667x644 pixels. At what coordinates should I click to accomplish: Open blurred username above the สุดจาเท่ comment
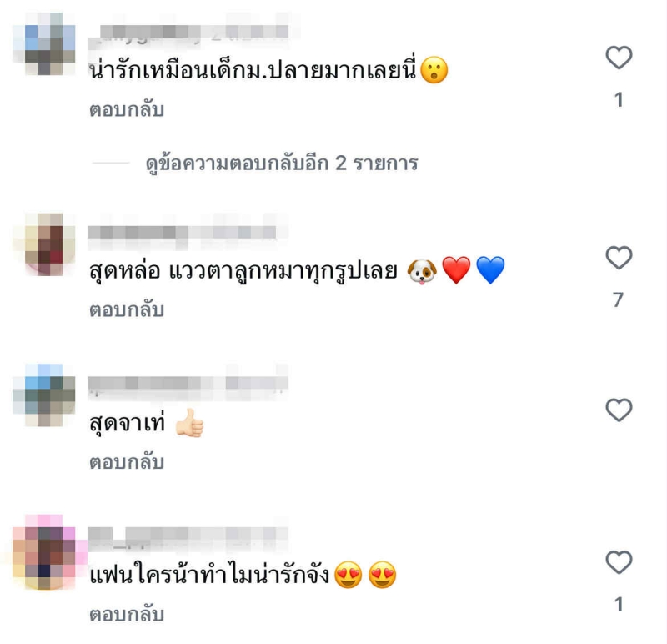188,384
